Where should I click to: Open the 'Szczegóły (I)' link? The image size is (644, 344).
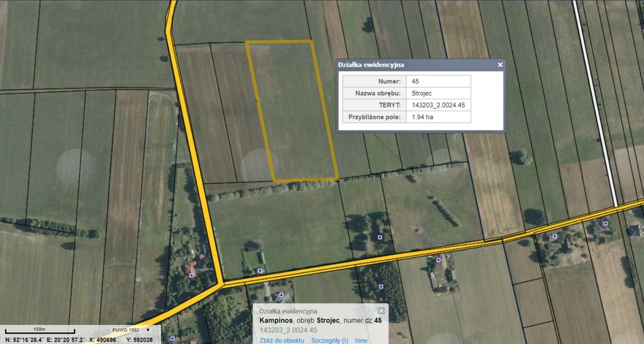coord(330,340)
